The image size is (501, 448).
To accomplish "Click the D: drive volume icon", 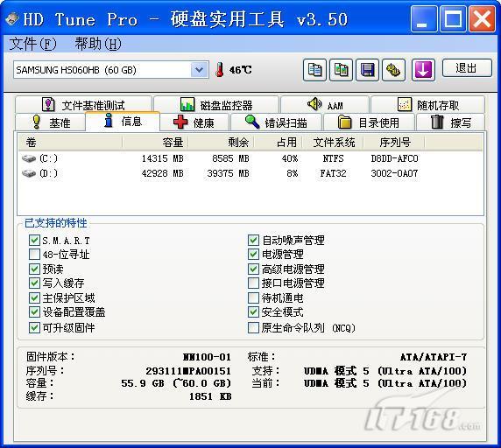I will coord(29,173).
